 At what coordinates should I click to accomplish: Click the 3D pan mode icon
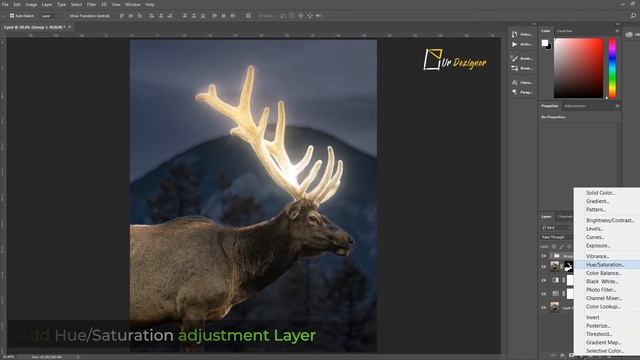click(x=301, y=16)
